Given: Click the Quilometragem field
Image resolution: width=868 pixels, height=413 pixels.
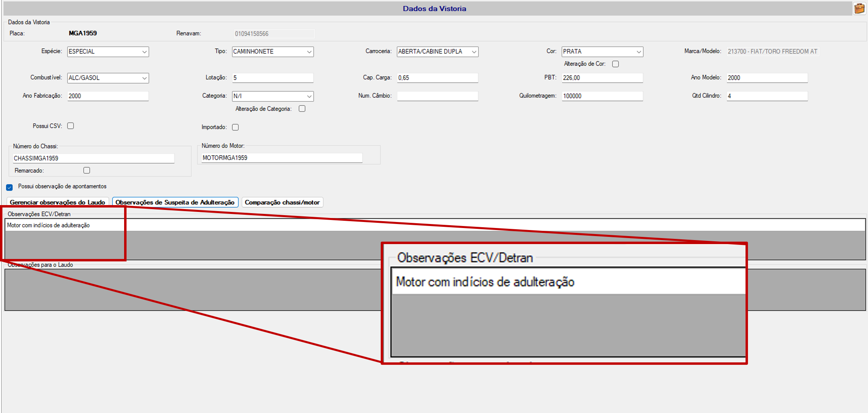Looking at the screenshot, I should [602, 96].
